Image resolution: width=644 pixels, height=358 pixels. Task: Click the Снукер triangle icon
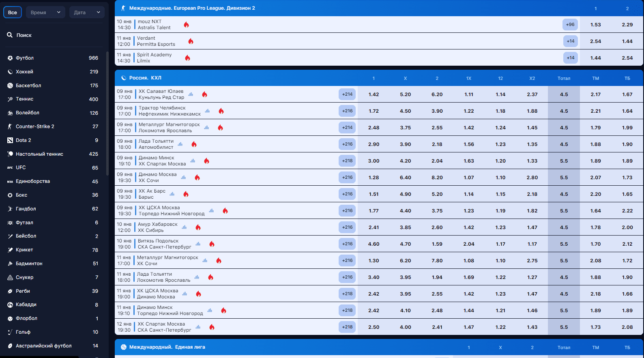pyautogui.click(x=10, y=277)
